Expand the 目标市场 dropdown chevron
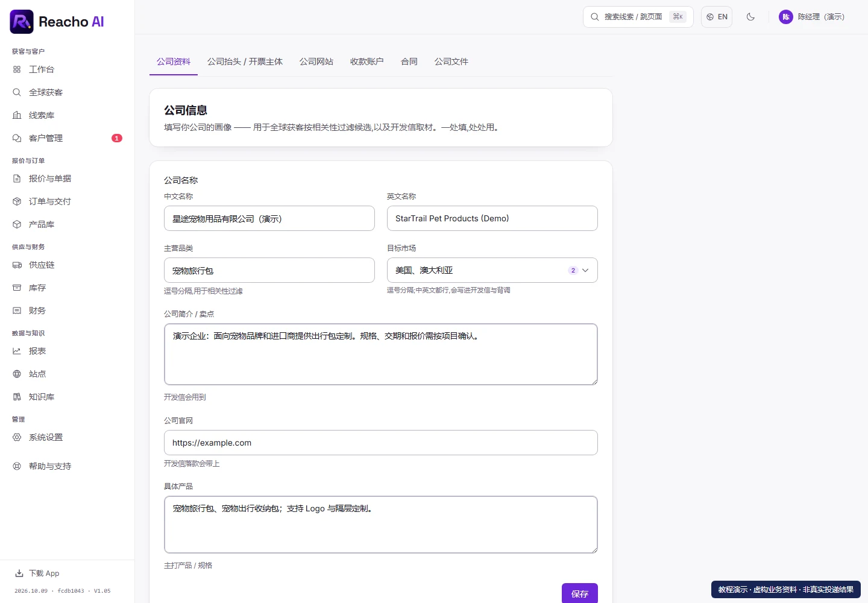 pos(585,271)
